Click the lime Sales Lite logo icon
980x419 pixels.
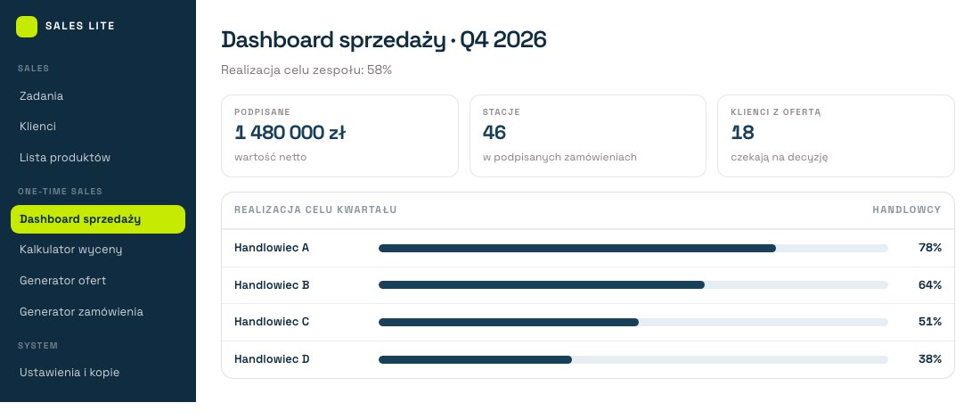coord(26,26)
